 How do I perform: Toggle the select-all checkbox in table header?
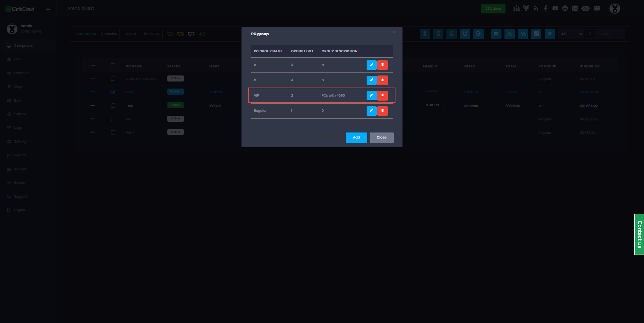[x=113, y=65]
